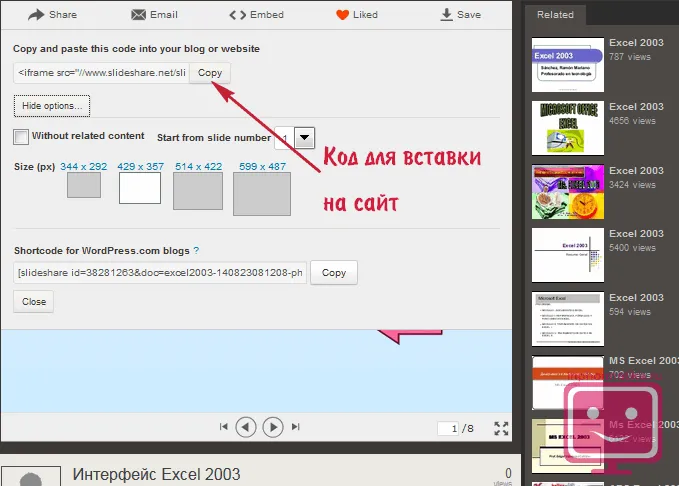
Task: Click the author avatar image
Action: 31,476
